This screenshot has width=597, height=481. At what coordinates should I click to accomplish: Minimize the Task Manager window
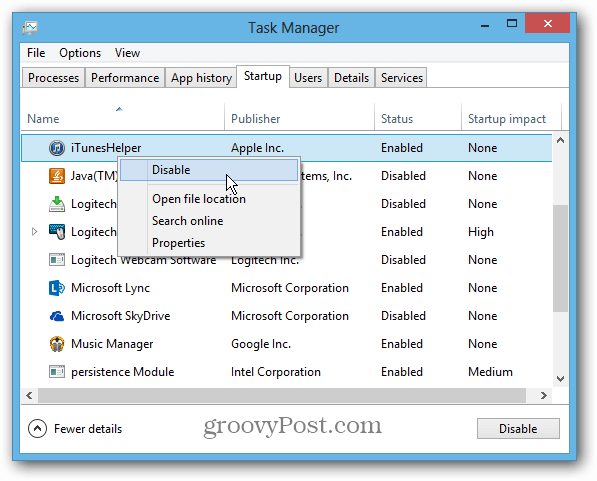pos(485,25)
